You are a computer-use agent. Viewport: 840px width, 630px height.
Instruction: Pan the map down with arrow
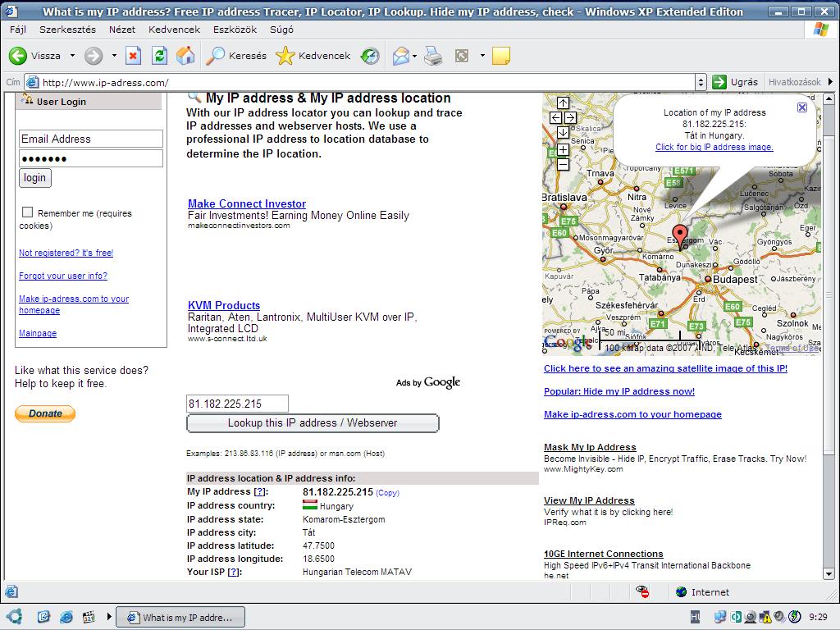pyautogui.click(x=563, y=132)
